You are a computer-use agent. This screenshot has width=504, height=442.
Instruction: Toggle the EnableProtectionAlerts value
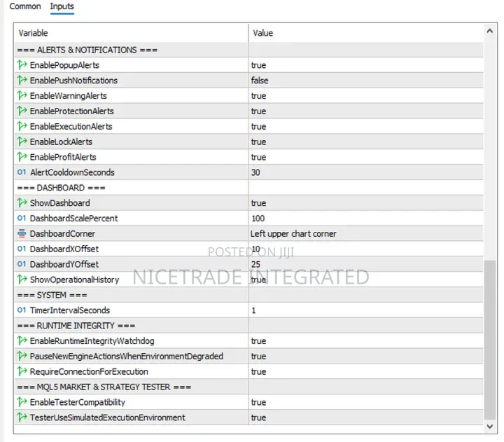[366, 111]
